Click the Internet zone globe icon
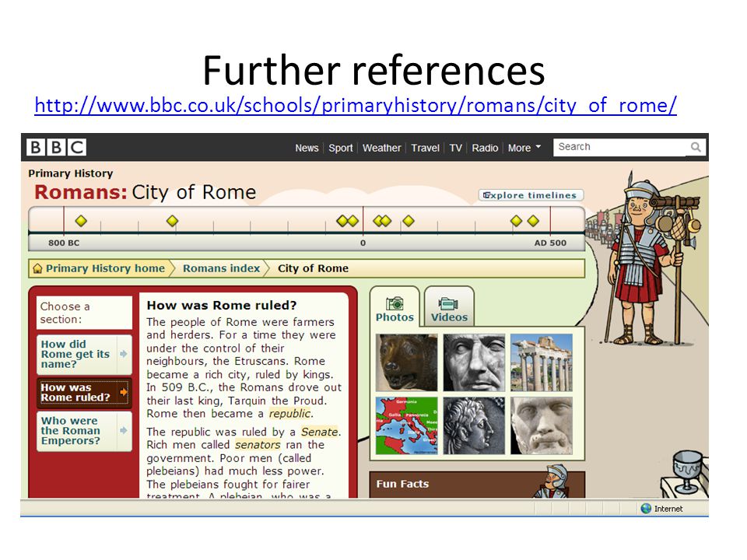Viewport: 747px width, 560px height. pos(646,509)
